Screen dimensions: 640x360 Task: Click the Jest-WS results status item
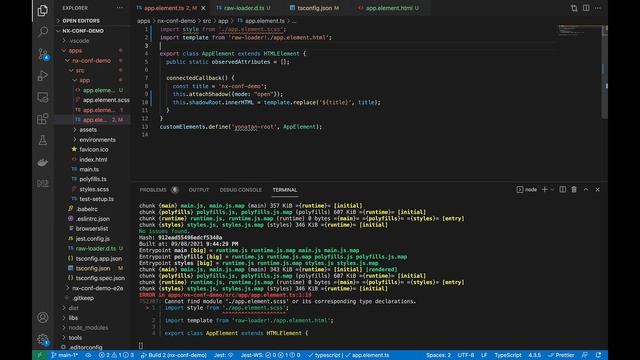(x=270, y=355)
